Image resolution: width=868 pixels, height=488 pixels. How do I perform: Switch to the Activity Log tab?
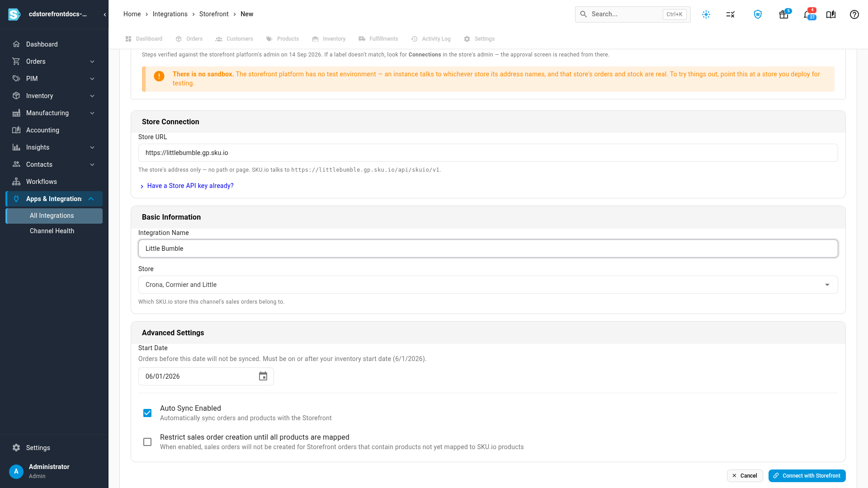point(431,39)
